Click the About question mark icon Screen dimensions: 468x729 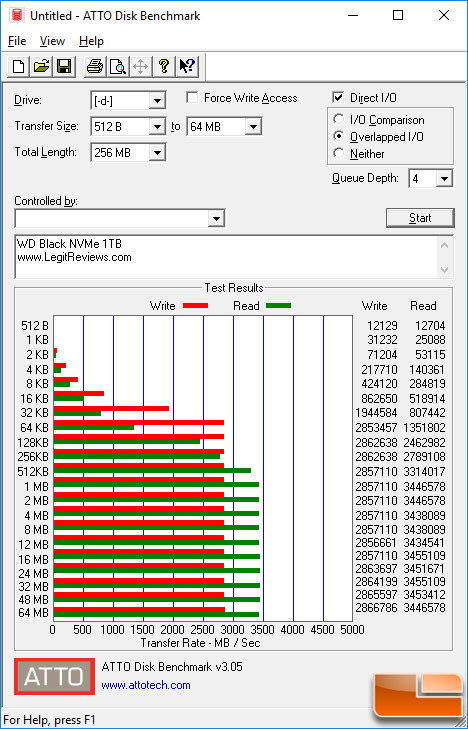(163, 66)
